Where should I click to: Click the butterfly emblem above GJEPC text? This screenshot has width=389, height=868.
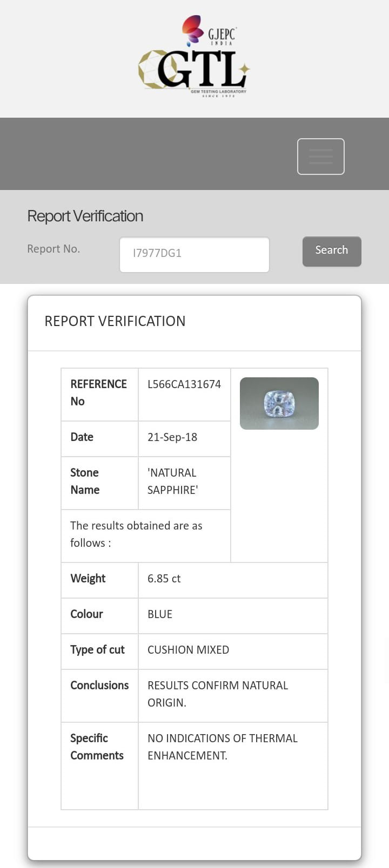click(x=192, y=30)
